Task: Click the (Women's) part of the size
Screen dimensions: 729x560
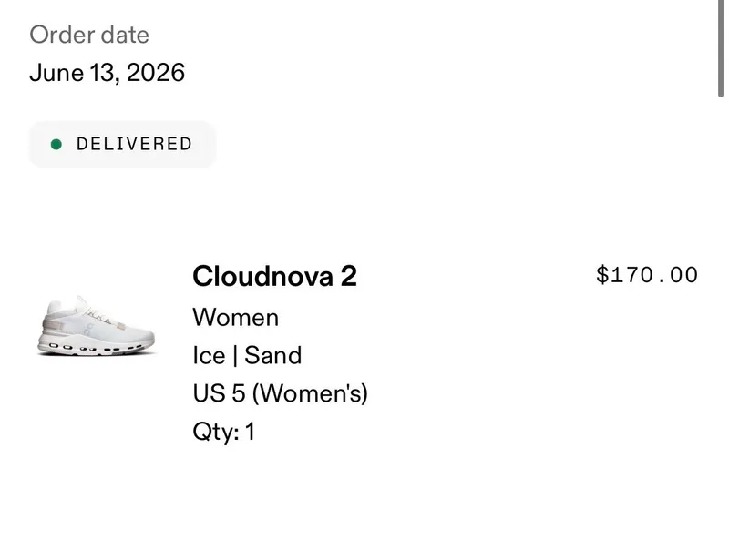Action: click(x=310, y=393)
